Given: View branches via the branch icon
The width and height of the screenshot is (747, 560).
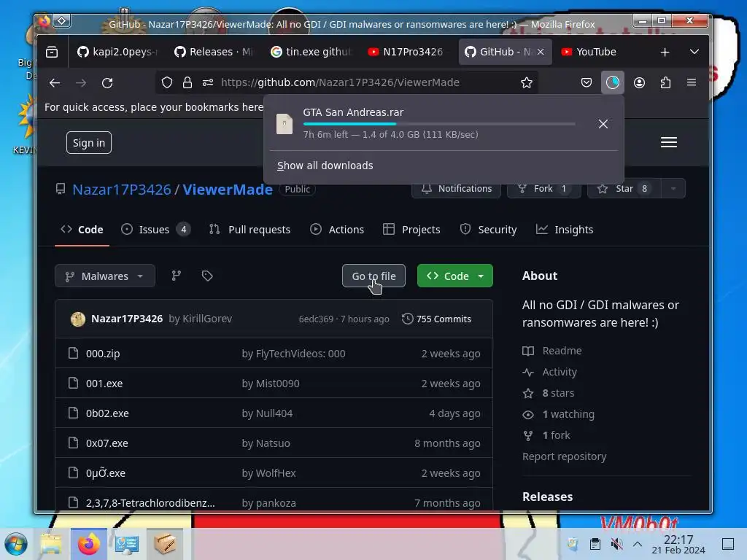Looking at the screenshot, I should [x=177, y=276].
